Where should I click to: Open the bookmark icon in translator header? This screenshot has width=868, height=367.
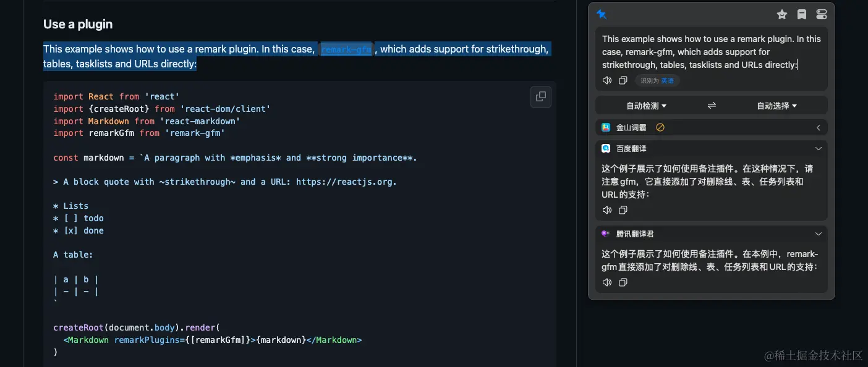click(802, 14)
